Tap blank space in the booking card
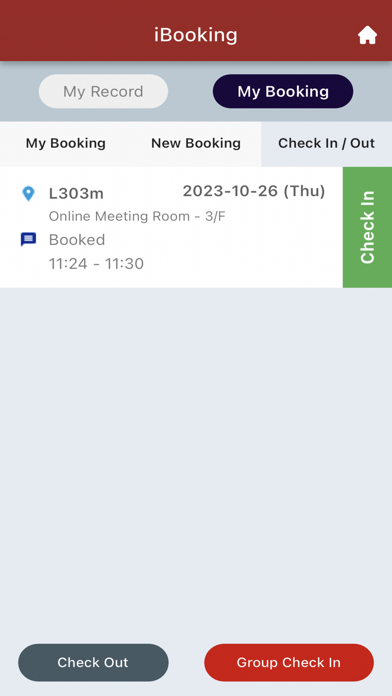This screenshot has height=696, width=392. point(249,253)
